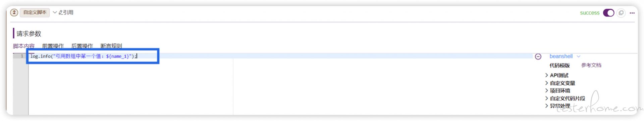Open the three-dots more options menu
This screenshot has width=644, height=121.
pyautogui.click(x=632, y=13)
